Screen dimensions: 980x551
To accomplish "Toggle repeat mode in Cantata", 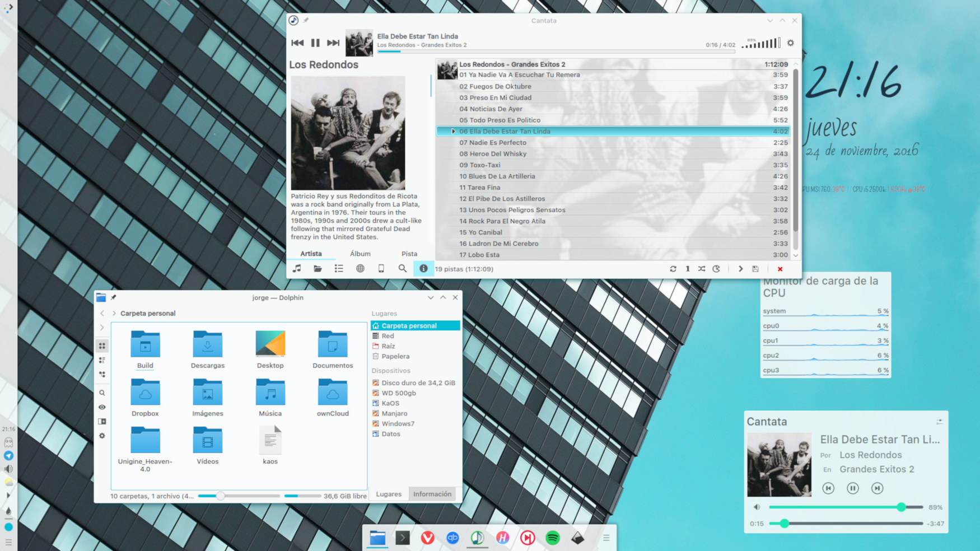I will click(673, 269).
